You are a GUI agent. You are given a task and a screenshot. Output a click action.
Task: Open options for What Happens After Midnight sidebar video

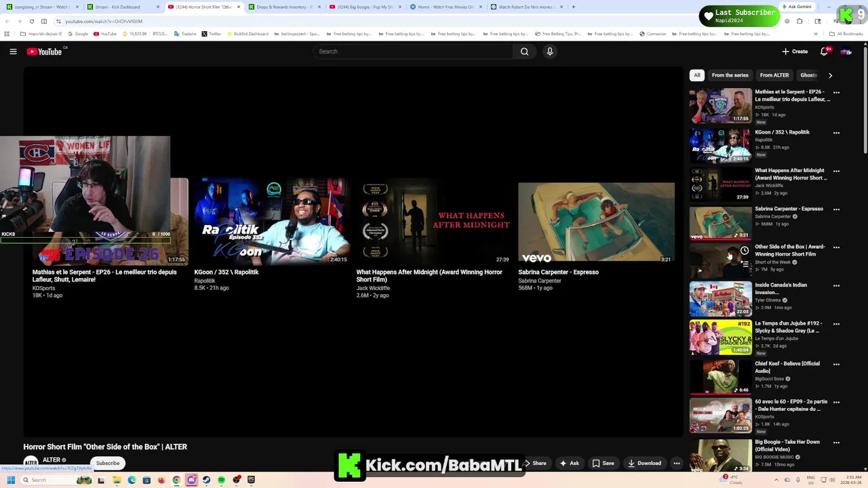836,171
